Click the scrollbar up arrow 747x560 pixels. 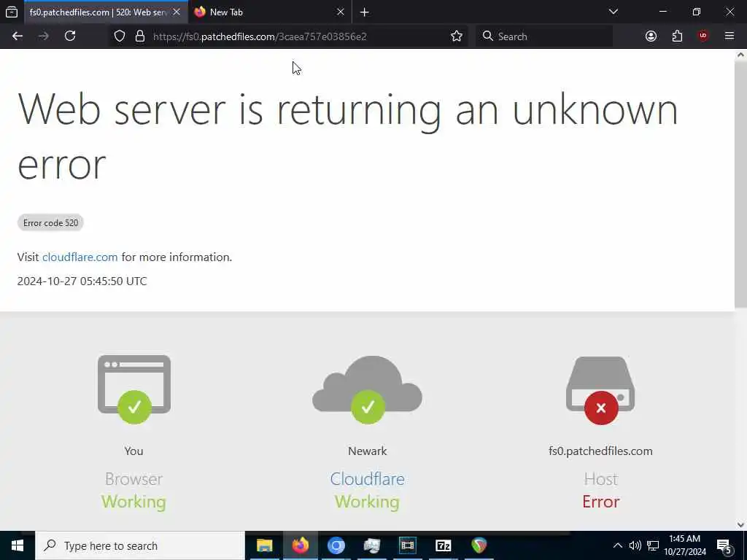click(740, 55)
